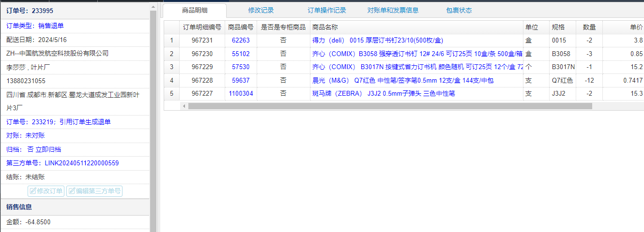Open product number 59637 link
Screen dimensions: 644x232
(241, 80)
